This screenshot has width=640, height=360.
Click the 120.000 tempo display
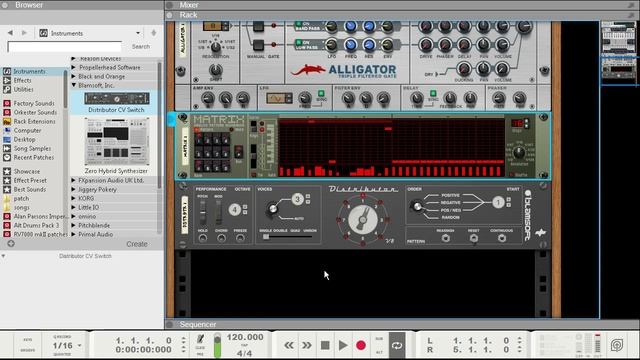(245, 337)
